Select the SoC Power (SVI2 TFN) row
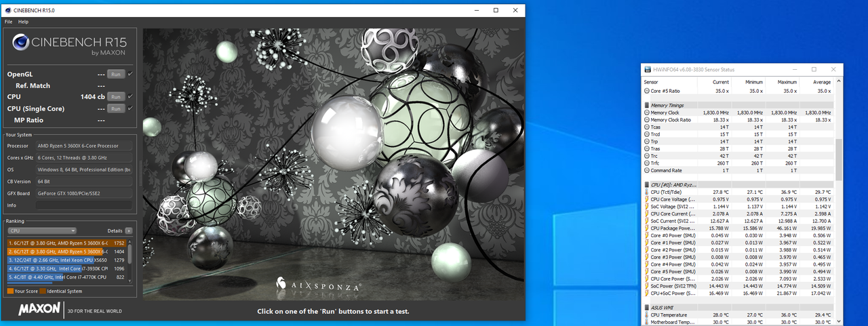Image resolution: width=868 pixels, height=326 pixels. [738, 286]
